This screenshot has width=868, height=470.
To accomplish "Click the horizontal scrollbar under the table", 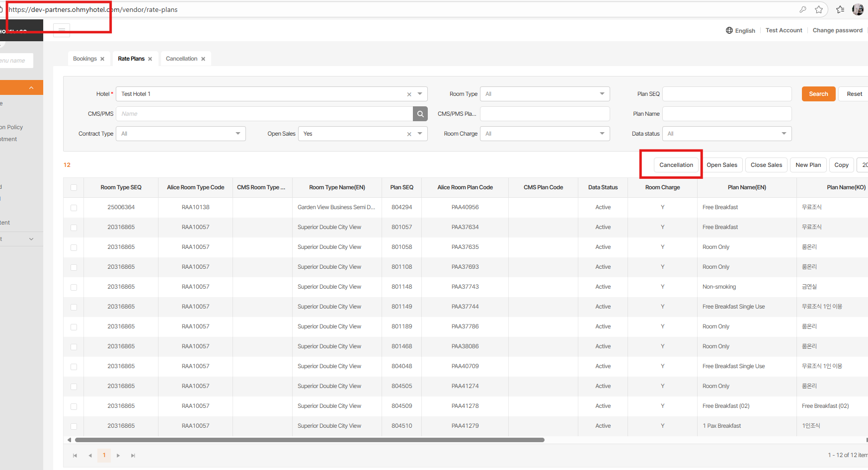I will 309,440.
